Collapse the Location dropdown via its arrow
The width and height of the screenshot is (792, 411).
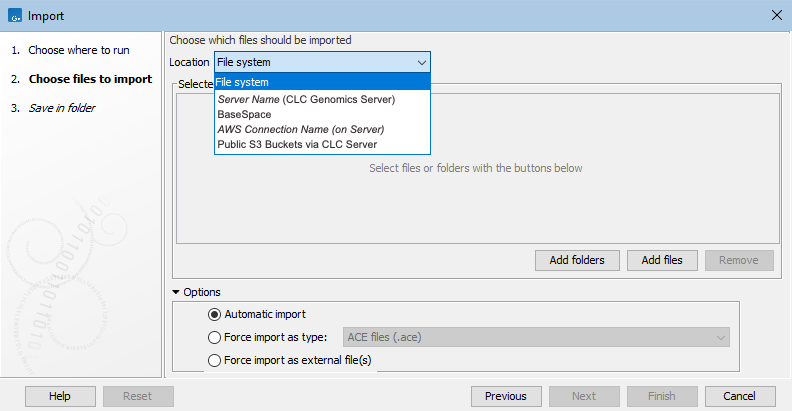(421, 62)
